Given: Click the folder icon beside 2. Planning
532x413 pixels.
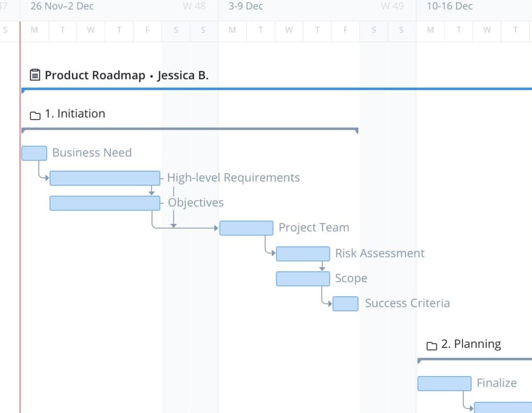Looking at the screenshot, I should [x=431, y=346].
